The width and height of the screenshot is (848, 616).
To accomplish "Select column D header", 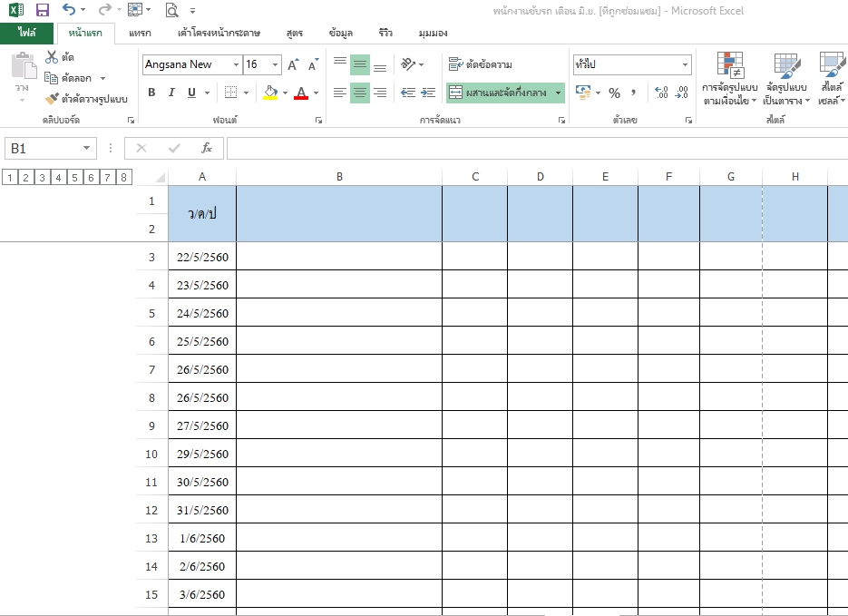I will tap(540, 177).
